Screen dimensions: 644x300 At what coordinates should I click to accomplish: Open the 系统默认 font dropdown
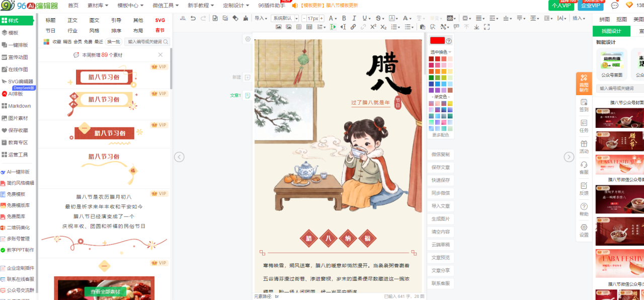285,19
